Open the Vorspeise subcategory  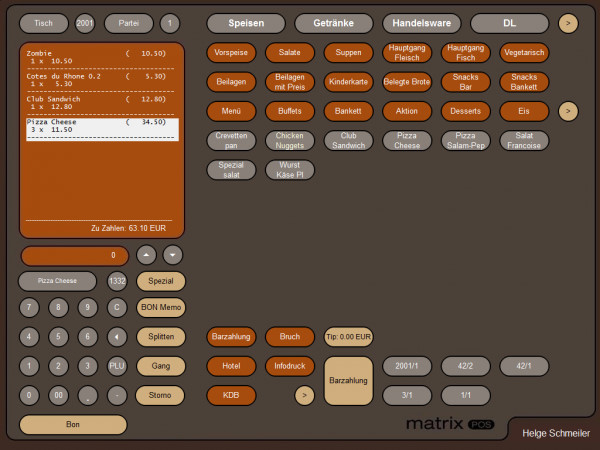(x=231, y=52)
